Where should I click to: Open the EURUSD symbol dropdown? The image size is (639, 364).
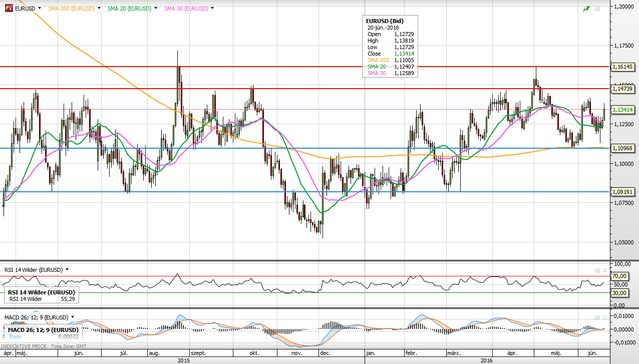click(40, 9)
